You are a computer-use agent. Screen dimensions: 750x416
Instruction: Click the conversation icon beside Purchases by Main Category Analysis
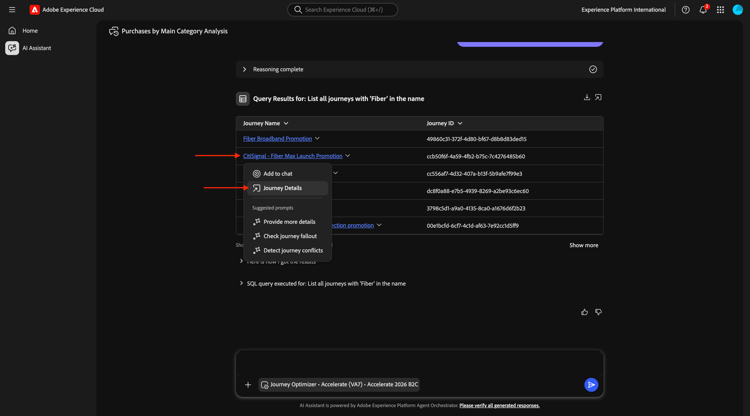(x=114, y=31)
